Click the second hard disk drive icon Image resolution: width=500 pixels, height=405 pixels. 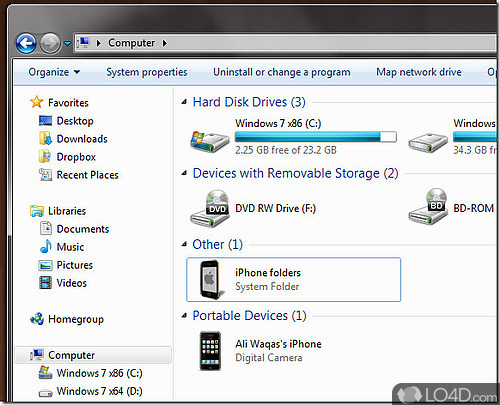click(428, 142)
